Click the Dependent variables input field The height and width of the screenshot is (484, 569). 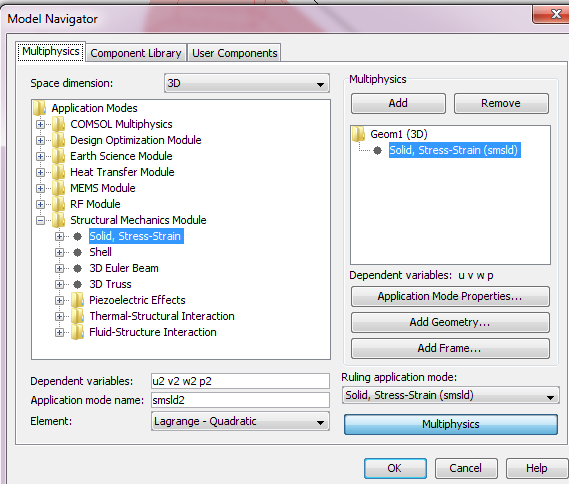coord(240,381)
